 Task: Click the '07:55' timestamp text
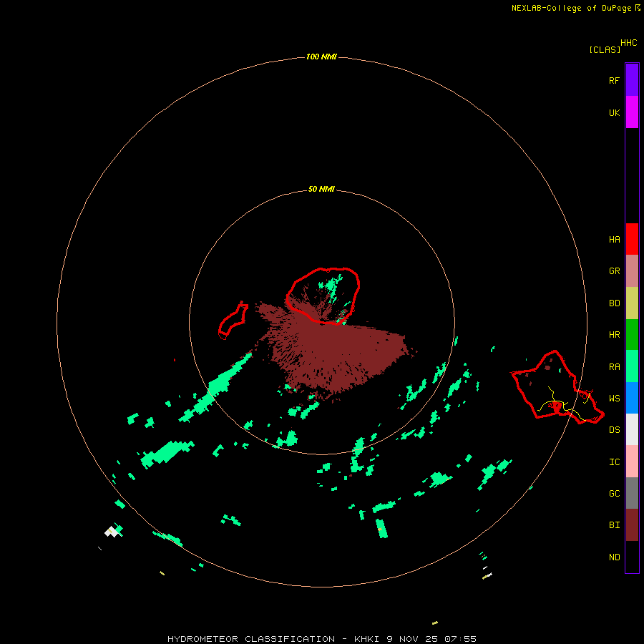[x=460, y=639]
